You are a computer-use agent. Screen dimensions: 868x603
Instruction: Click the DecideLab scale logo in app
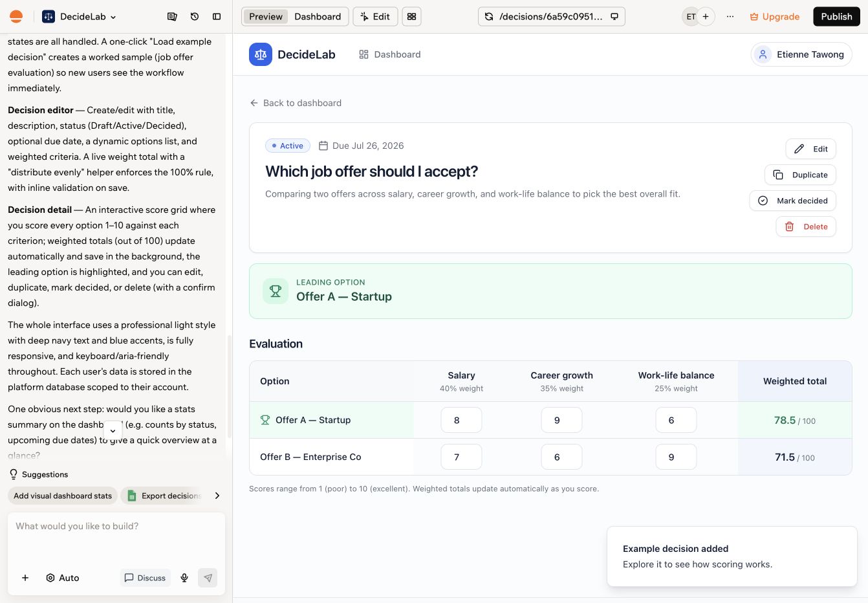(261, 54)
